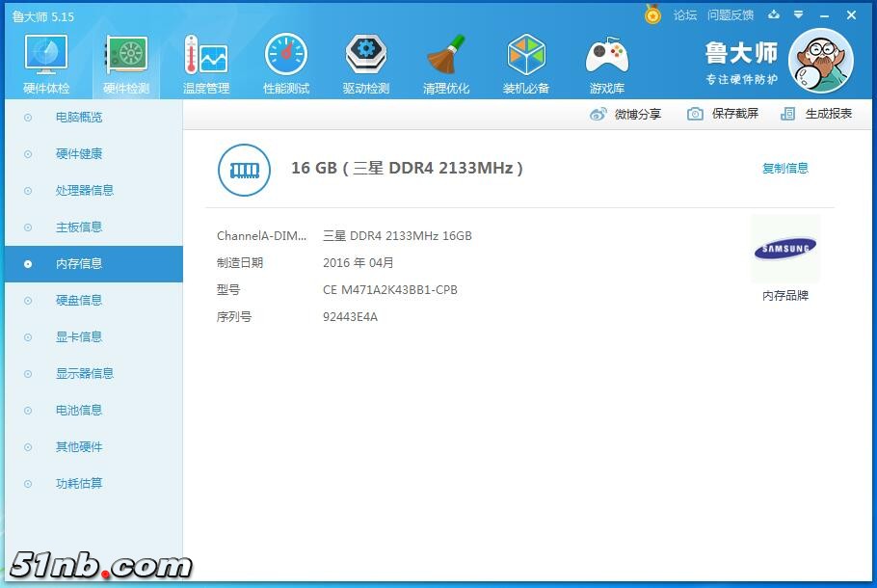This screenshot has width=877, height=588.
Task: Click 保存截屏 save screenshot button
Action: [x=723, y=114]
